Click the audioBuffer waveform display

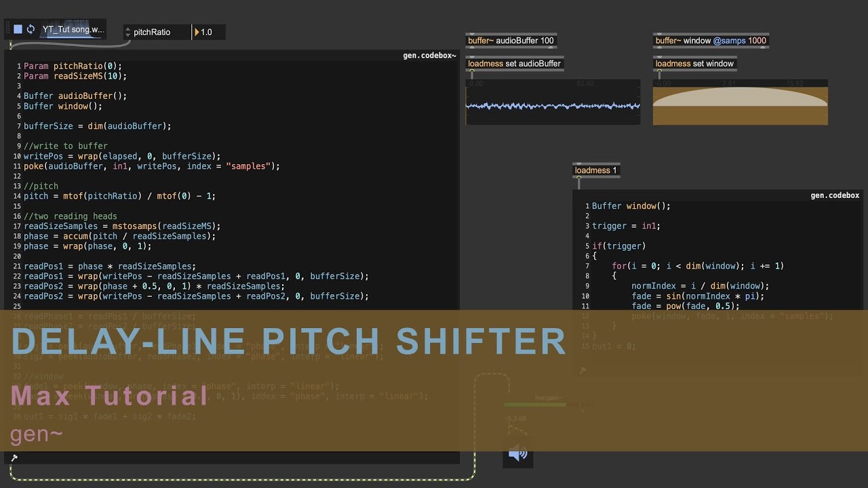coord(553,102)
